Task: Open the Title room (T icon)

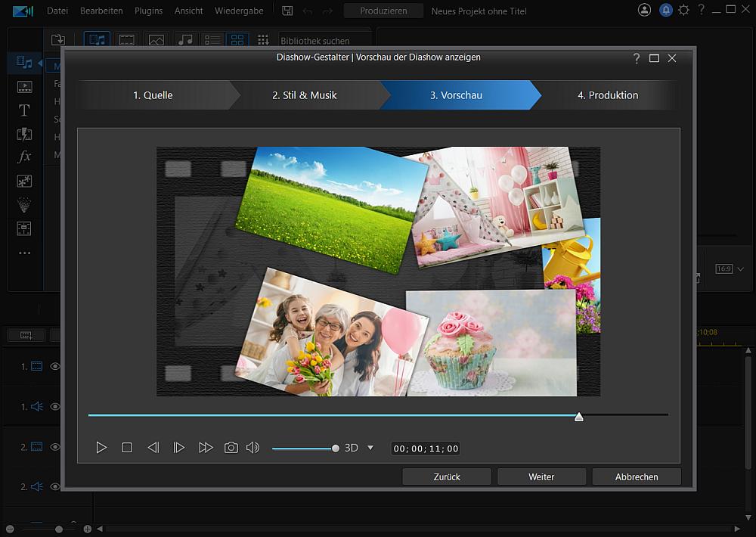Action: coord(24,110)
